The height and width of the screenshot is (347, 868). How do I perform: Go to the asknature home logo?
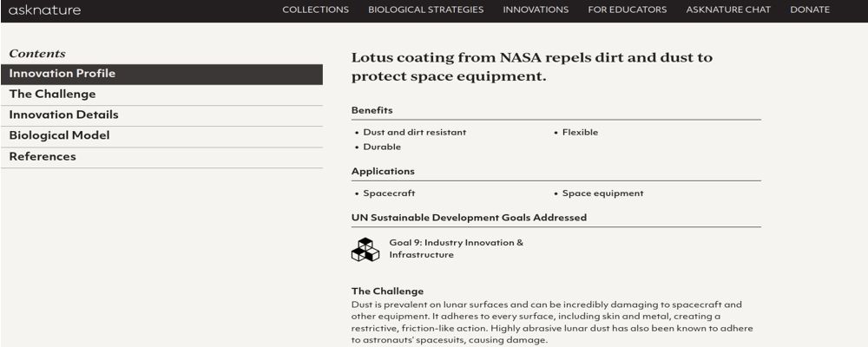(x=44, y=10)
